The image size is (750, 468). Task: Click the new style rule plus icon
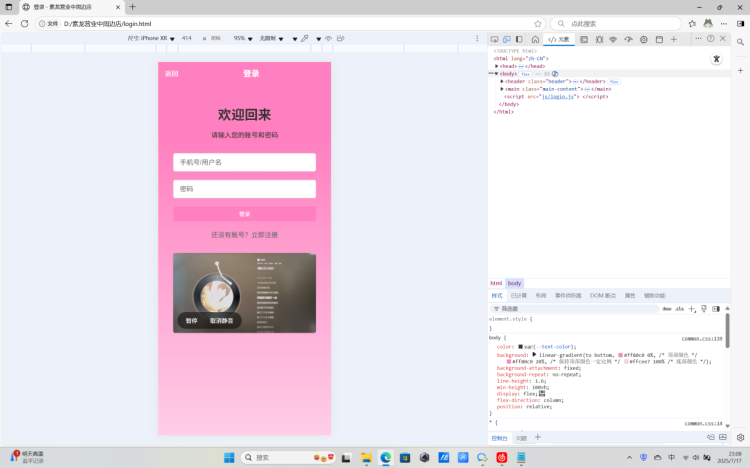[692, 309]
